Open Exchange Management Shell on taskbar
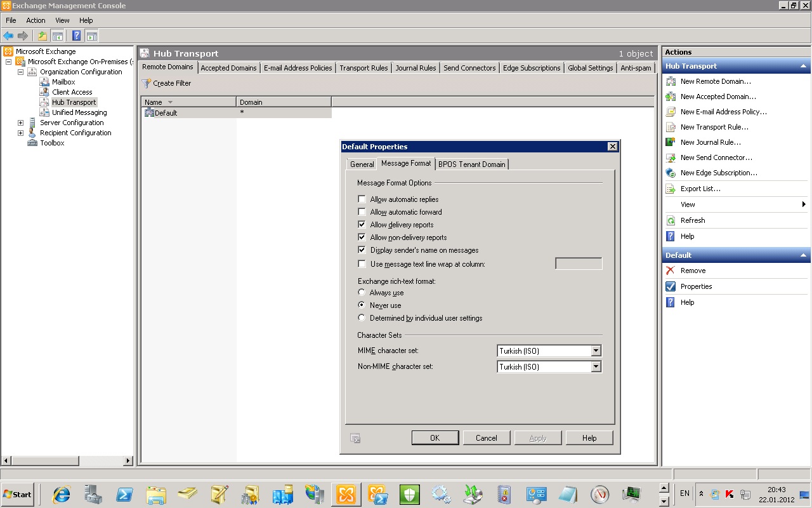The height and width of the screenshot is (508, 812). click(378, 494)
